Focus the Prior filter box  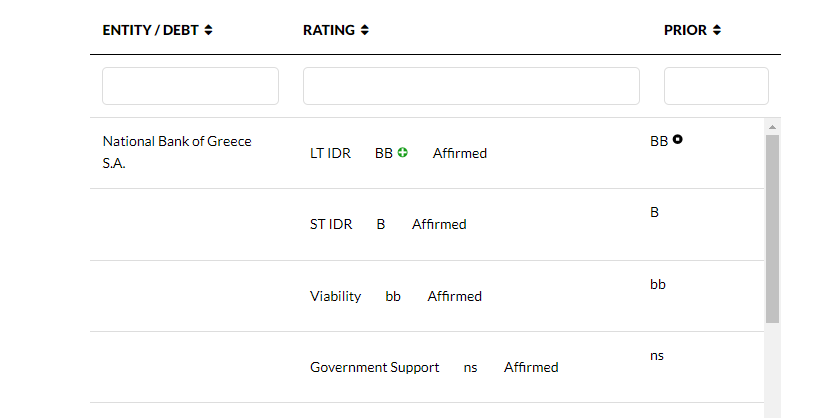716,86
